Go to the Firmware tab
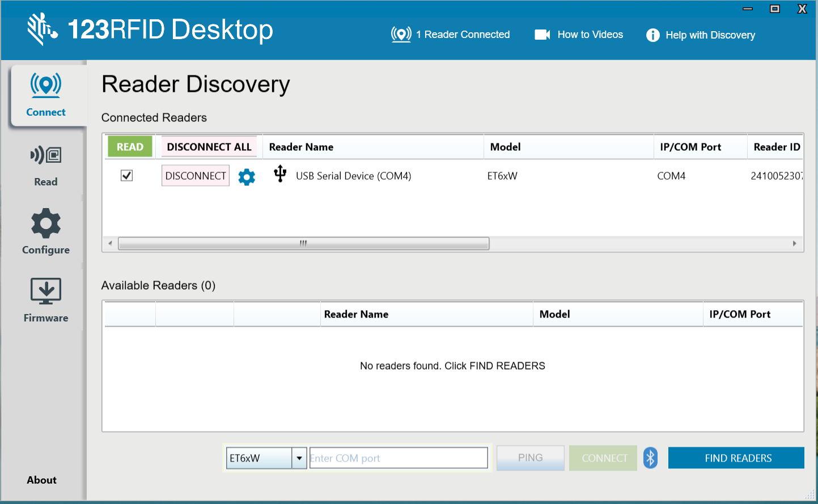 pos(46,300)
